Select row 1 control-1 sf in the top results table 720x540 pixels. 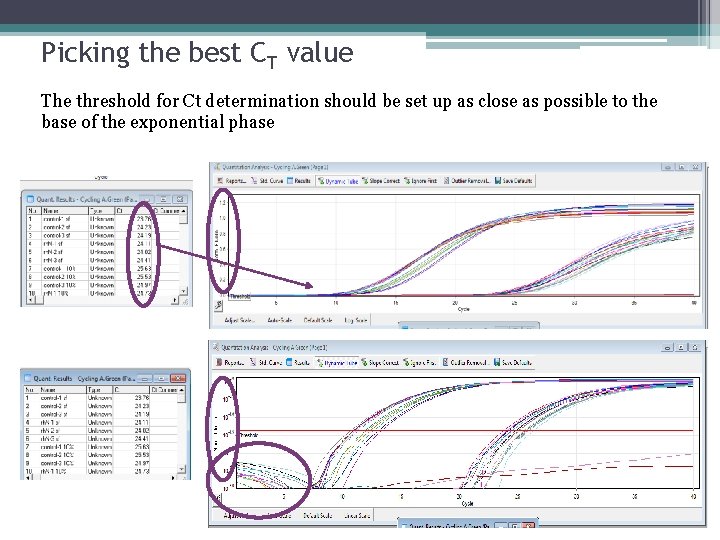(x=103, y=219)
